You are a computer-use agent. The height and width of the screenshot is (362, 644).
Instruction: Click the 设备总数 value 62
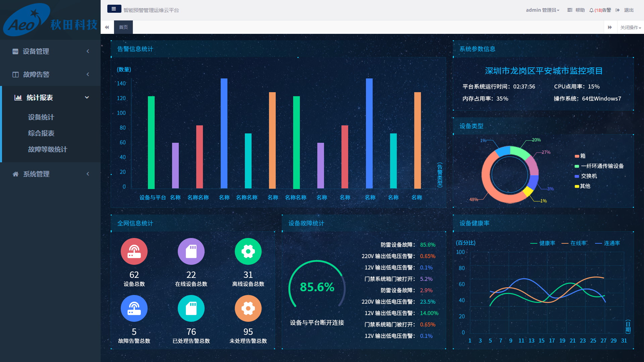pos(134,275)
